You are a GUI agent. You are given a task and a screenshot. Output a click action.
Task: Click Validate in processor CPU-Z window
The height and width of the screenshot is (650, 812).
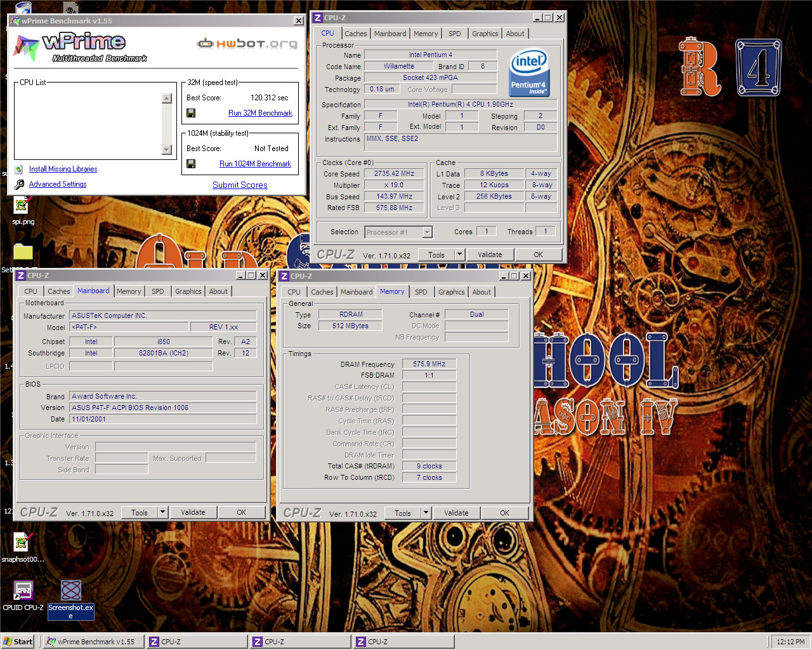[x=490, y=255]
